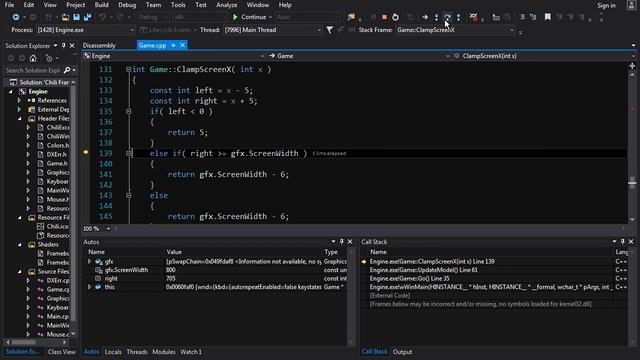This screenshot has height=360, width=640.
Task: Collapse the ClampScreenX function outlining at line 131
Action: pyautogui.click(x=128, y=69)
